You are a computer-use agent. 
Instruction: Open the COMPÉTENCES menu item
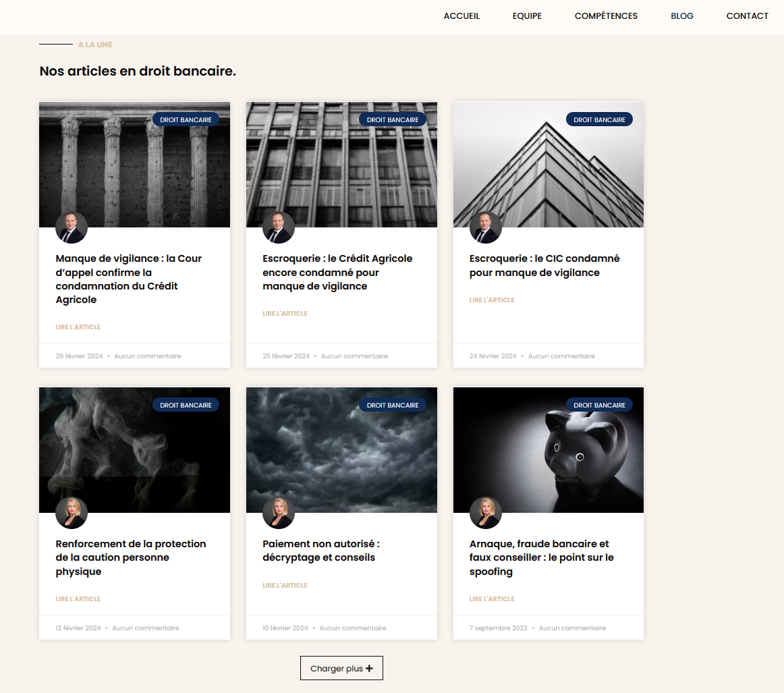click(606, 16)
